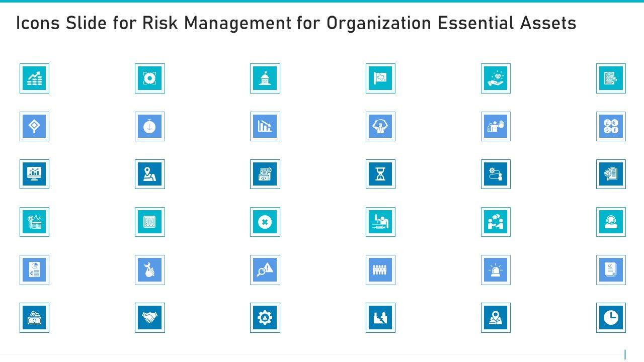Select the government building icon

(265, 78)
